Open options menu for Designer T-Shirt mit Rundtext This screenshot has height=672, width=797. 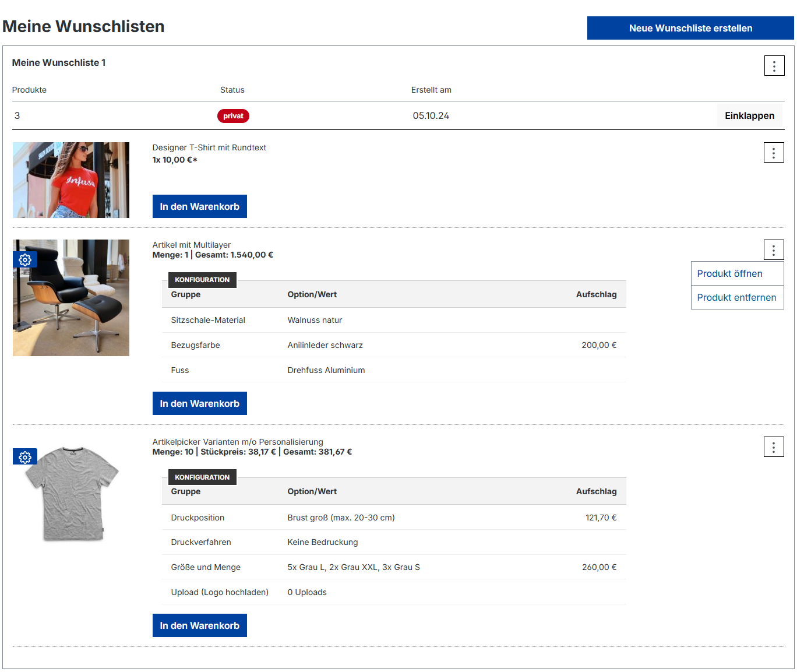tap(774, 153)
